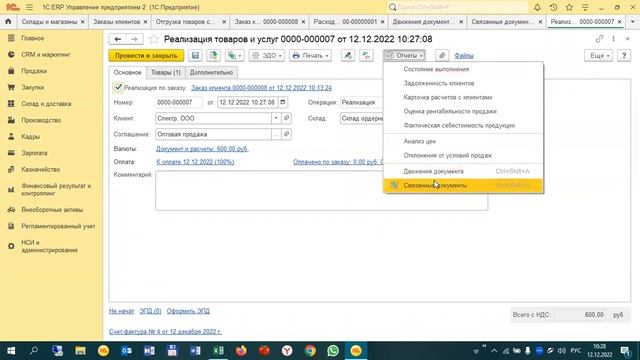
Task: Open the 1C main menu hamburger icon
Action: (x=29, y=7)
